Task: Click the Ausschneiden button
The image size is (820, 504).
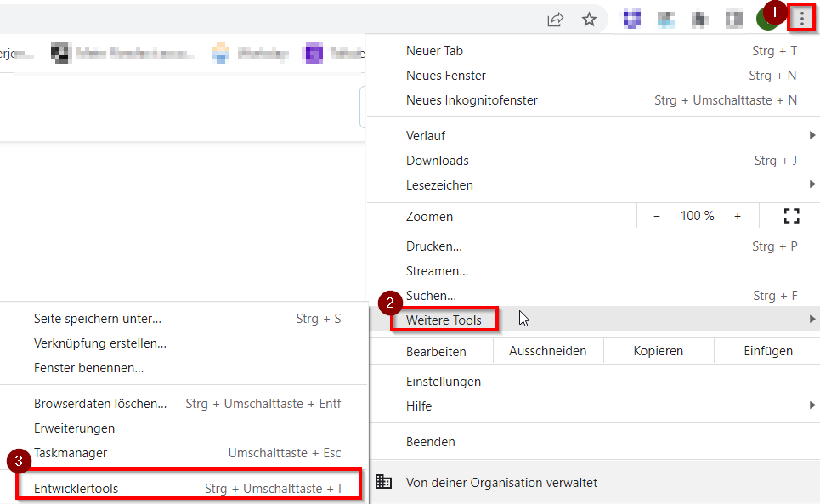Action: coord(547,351)
